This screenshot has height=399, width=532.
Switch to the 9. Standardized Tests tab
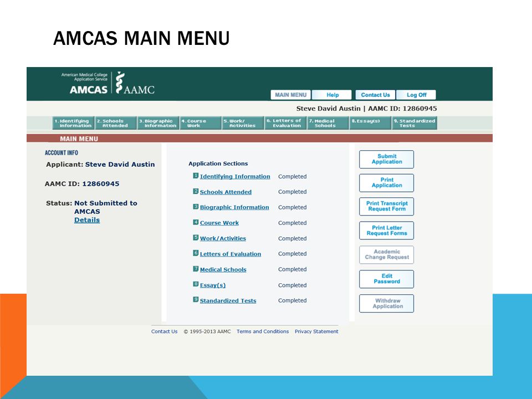coord(415,123)
